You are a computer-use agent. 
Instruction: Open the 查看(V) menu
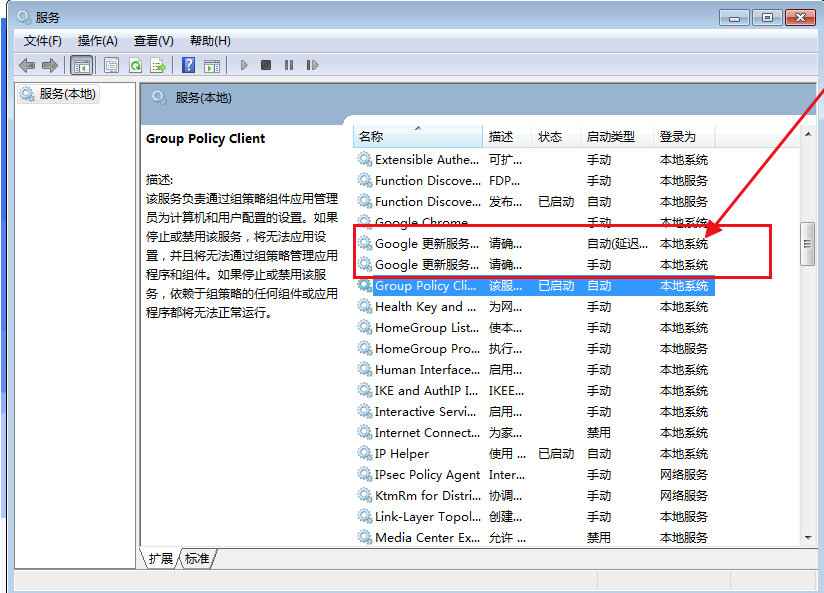(x=153, y=41)
